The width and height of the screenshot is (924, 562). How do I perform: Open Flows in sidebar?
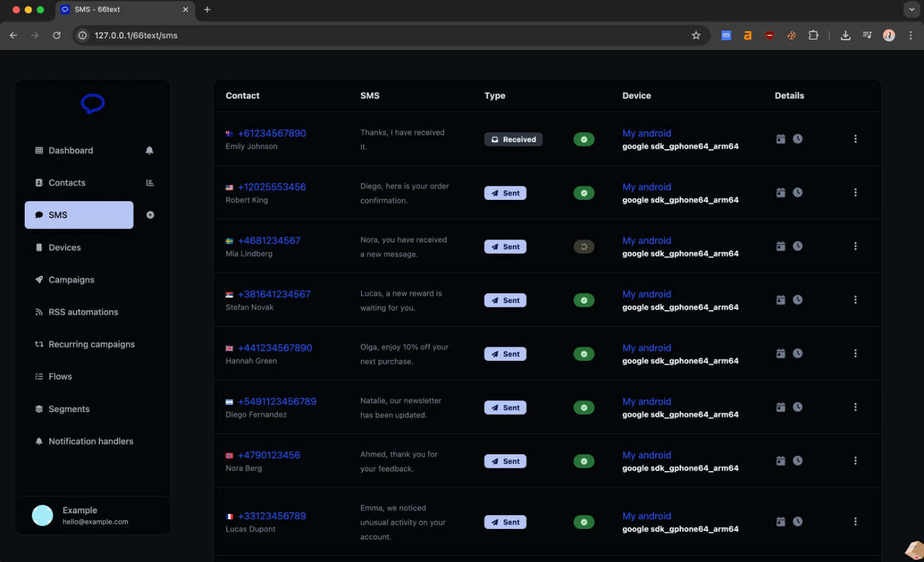coord(79,376)
